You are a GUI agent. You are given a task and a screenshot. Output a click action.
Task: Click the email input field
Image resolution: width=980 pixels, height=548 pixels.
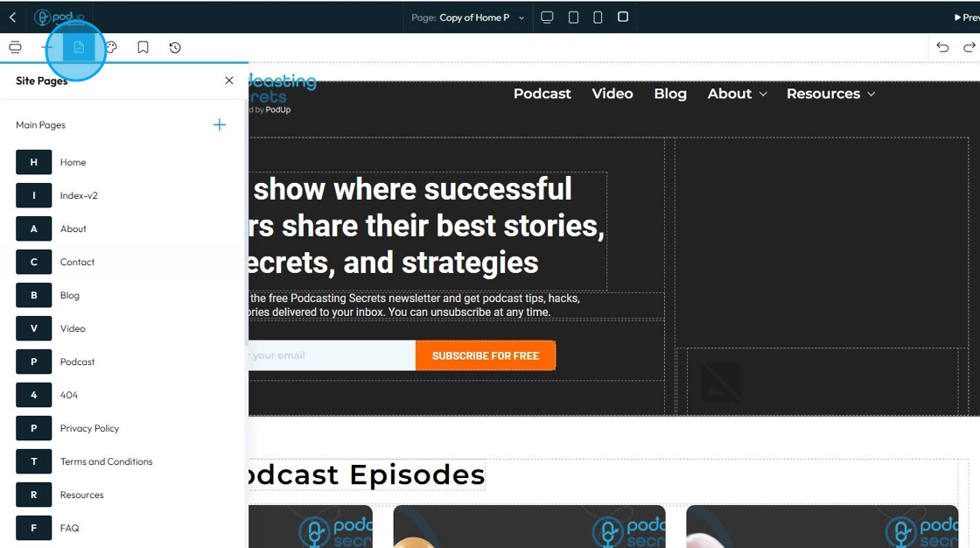point(332,355)
